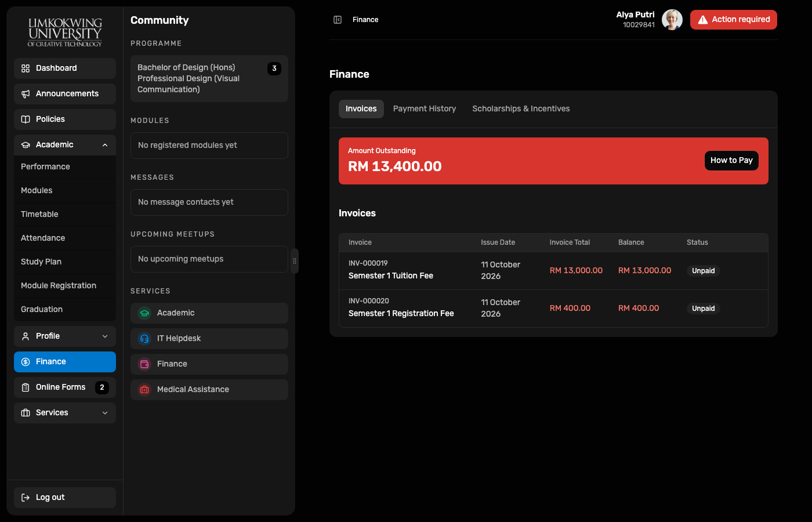Open Scholarships & Incentives tab
Image resolution: width=812 pixels, height=522 pixels.
(x=521, y=109)
